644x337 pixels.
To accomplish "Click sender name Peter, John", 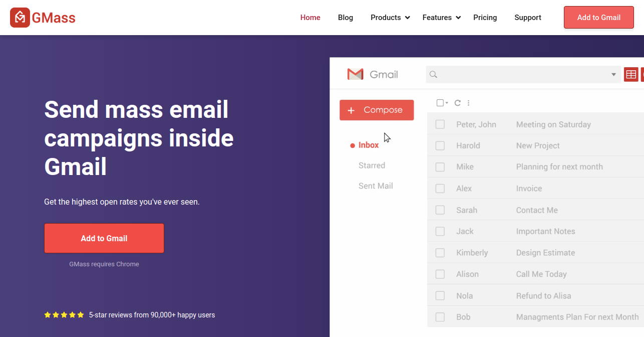I will click(x=476, y=124).
